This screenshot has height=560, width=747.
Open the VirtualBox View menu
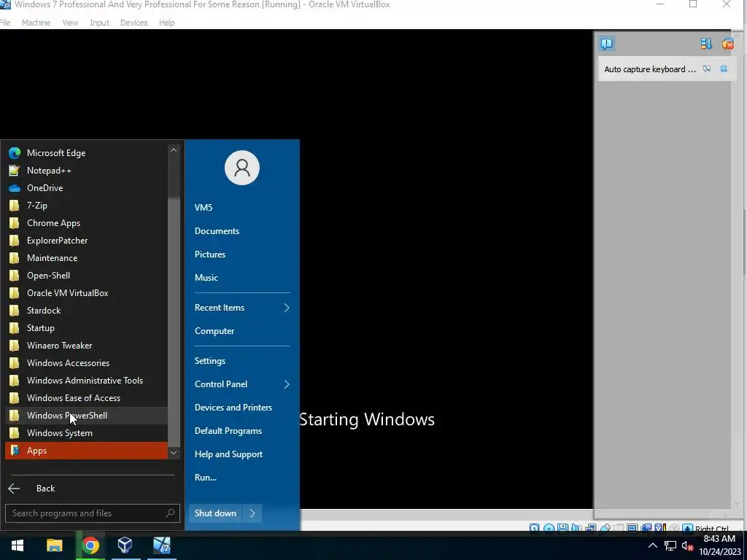[70, 23]
